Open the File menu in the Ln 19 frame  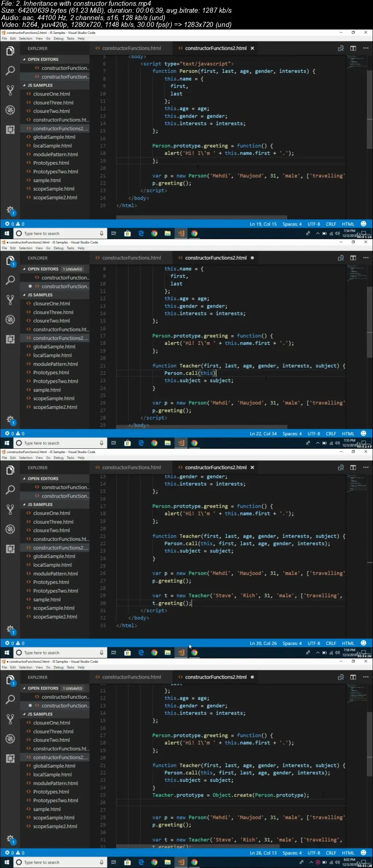(4, 38)
